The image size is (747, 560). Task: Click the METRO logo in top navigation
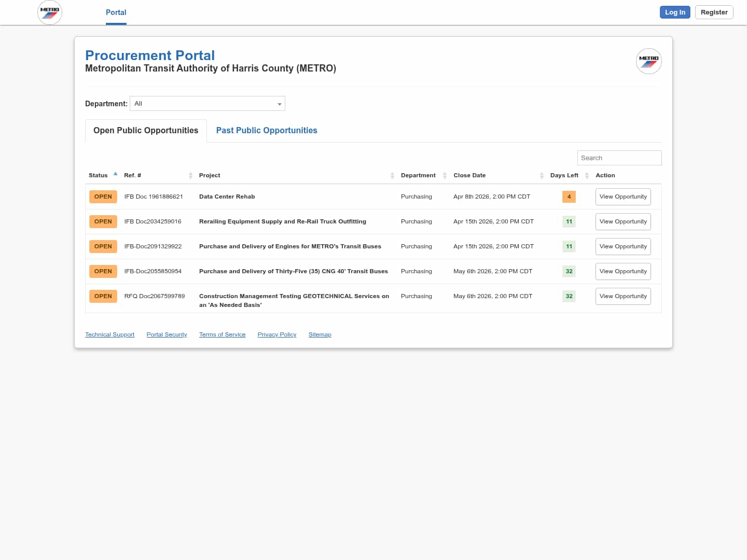point(50,12)
